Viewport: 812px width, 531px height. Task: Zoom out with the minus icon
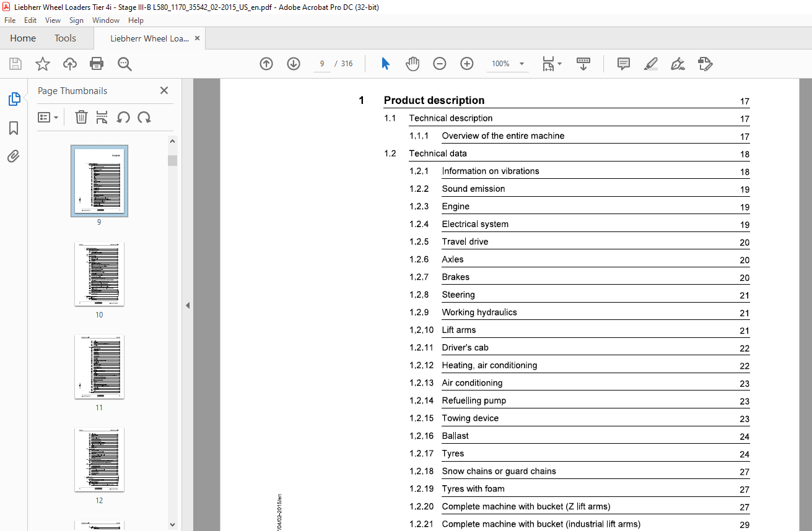pyautogui.click(x=440, y=64)
